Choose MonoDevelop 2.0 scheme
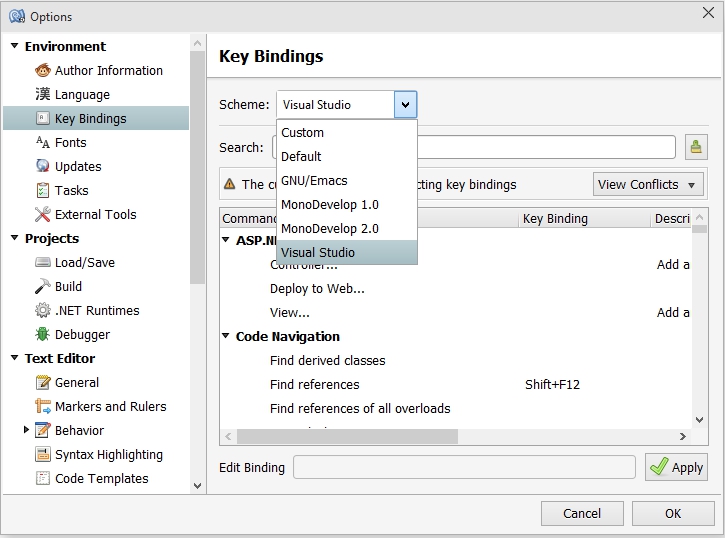 (x=347, y=229)
